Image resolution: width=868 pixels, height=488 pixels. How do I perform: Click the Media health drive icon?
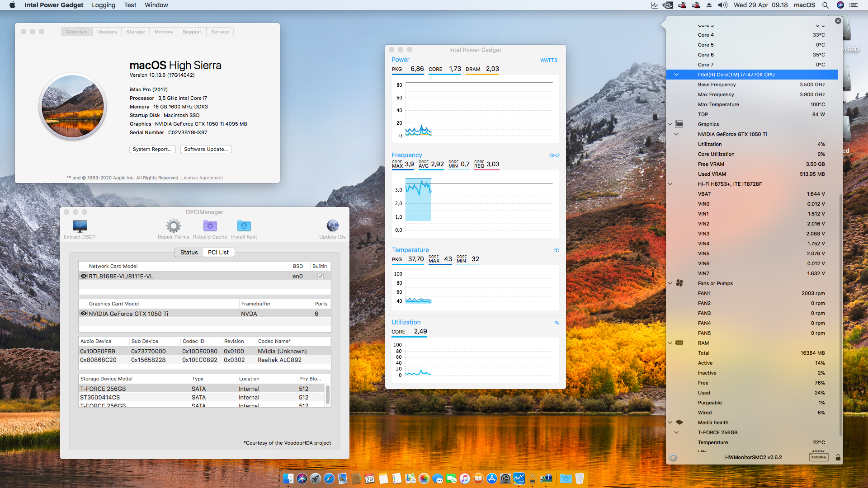[679, 422]
